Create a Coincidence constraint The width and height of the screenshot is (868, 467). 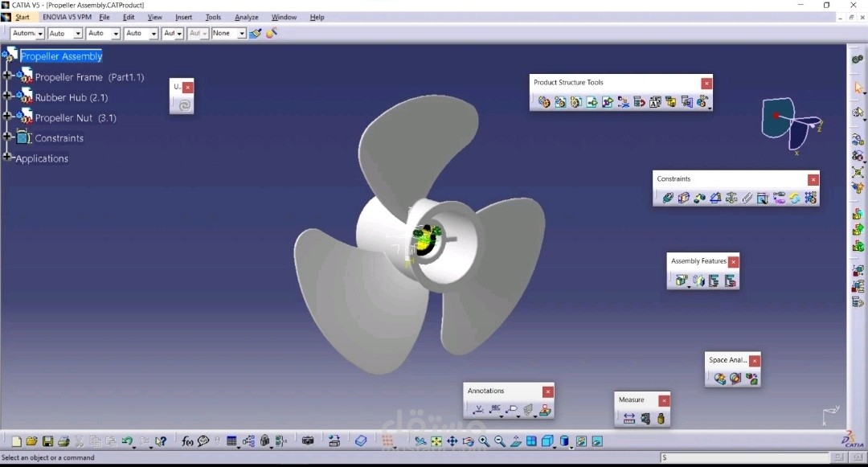point(668,198)
